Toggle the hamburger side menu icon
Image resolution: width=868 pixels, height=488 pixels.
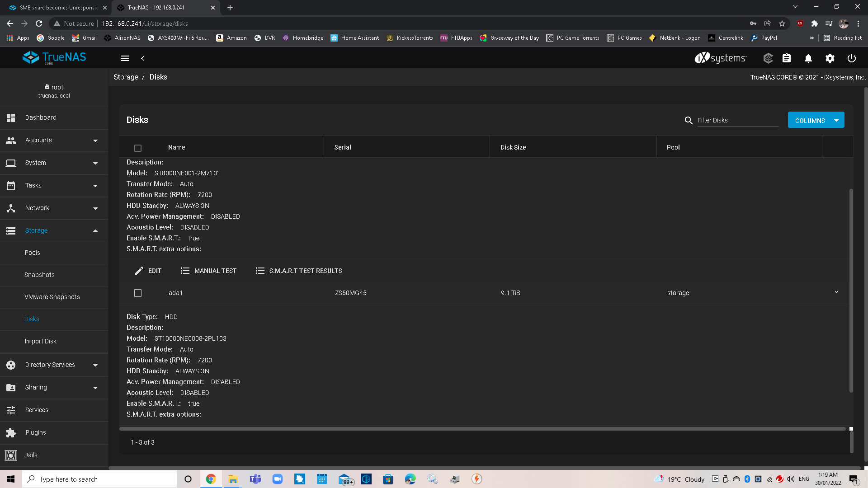click(x=125, y=58)
